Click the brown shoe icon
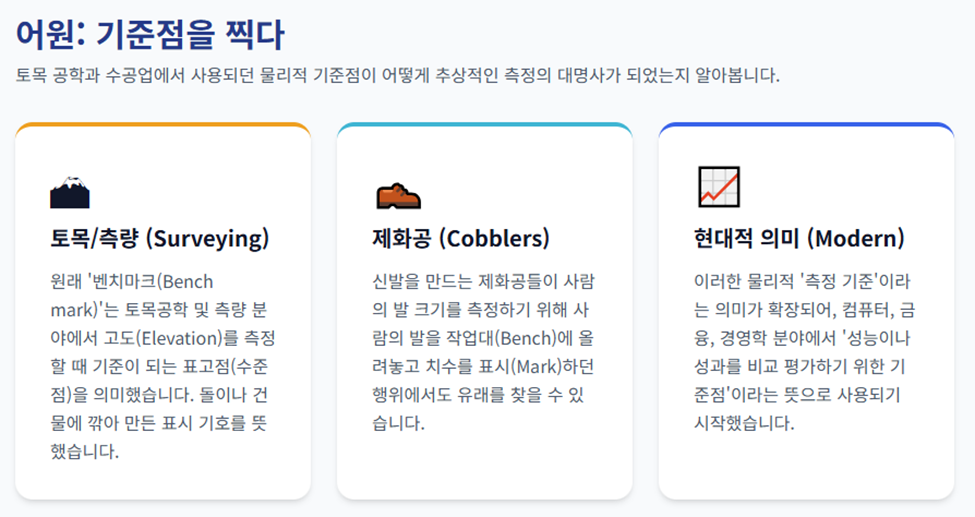Screen dimensions: 975x517 [x=399, y=195]
